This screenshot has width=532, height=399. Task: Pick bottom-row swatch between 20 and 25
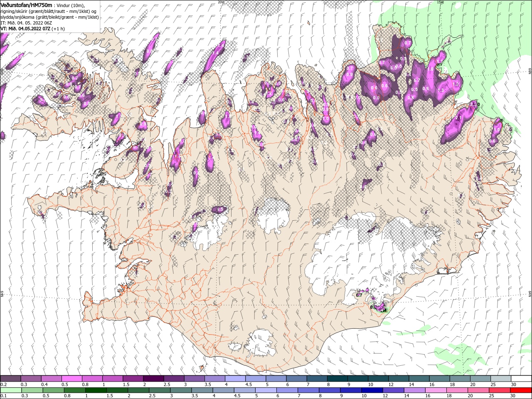pyautogui.click(x=479, y=390)
